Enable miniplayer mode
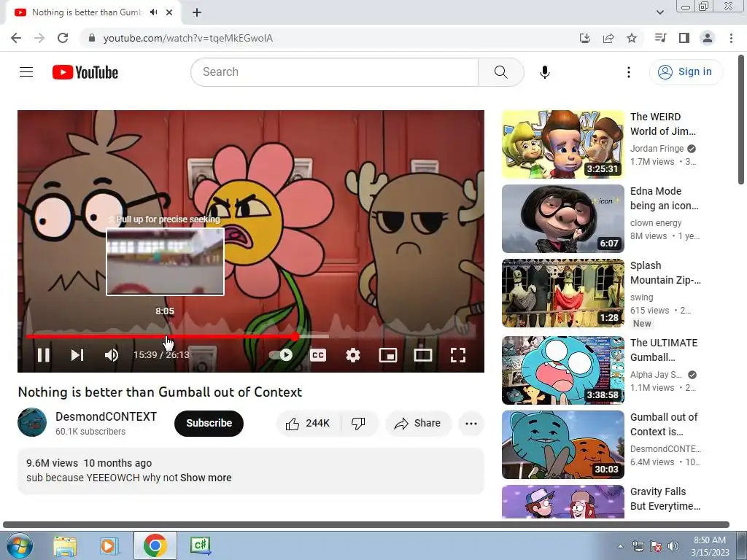 388,355
